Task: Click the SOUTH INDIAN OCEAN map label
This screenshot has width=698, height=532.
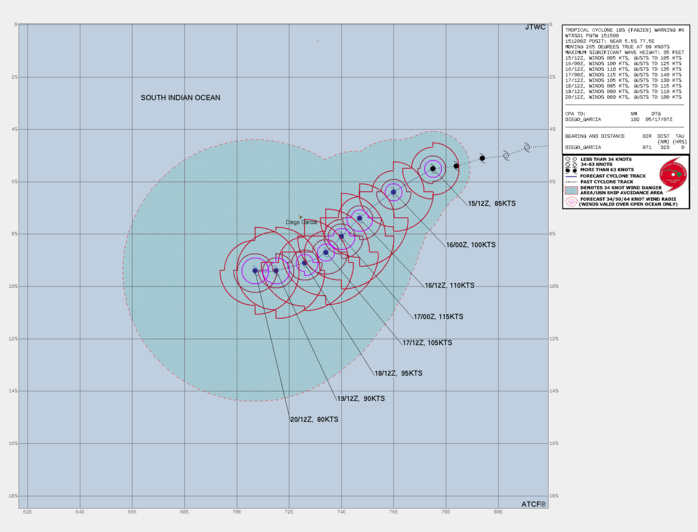Action: coord(180,98)
